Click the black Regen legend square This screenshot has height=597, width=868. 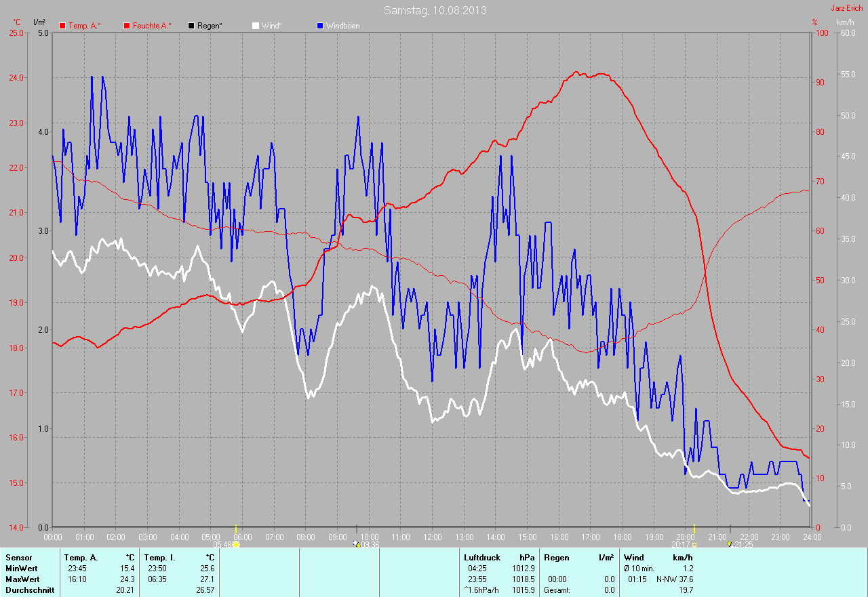click(191, 26)
